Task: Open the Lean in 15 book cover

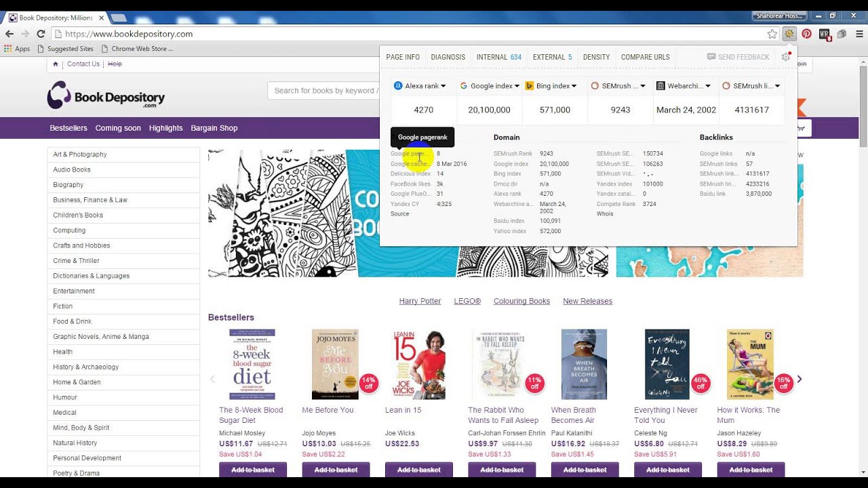Action: coord(419,364)
